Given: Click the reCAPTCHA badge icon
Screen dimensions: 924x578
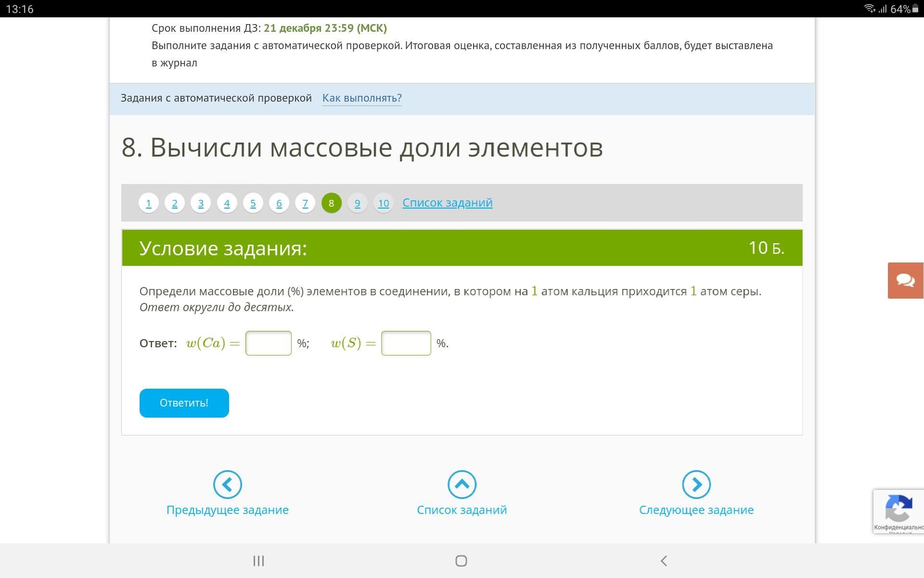Looking at the screenshot, I should (898, 510).
